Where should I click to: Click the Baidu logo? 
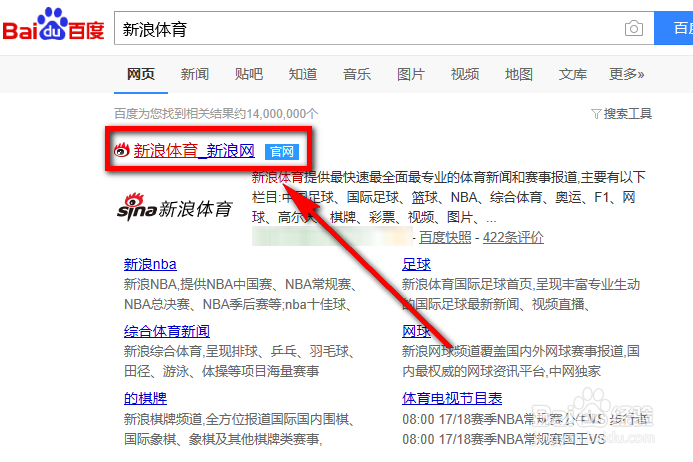click(53, 24)
